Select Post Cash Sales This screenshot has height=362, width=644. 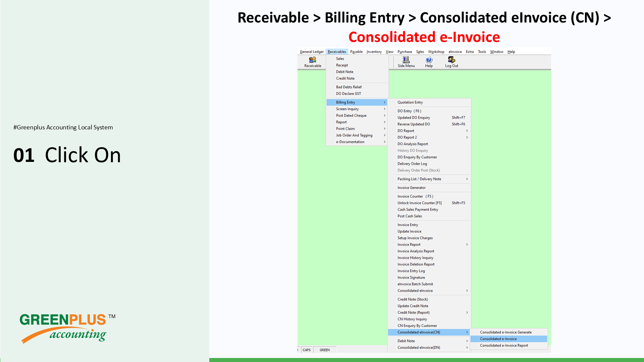pos(429,216)
